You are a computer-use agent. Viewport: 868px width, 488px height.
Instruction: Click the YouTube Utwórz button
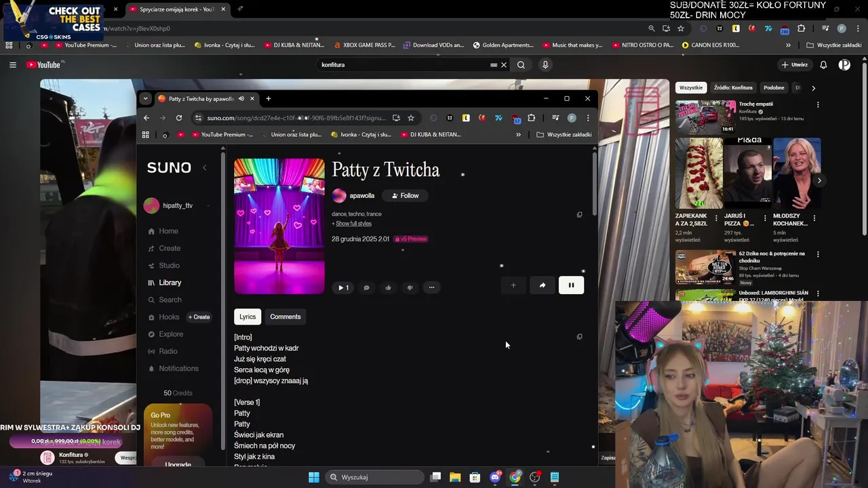point(795,64)
